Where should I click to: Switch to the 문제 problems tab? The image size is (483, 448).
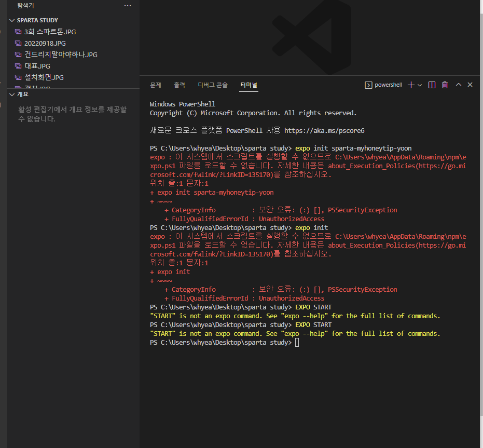pos(156,85)
